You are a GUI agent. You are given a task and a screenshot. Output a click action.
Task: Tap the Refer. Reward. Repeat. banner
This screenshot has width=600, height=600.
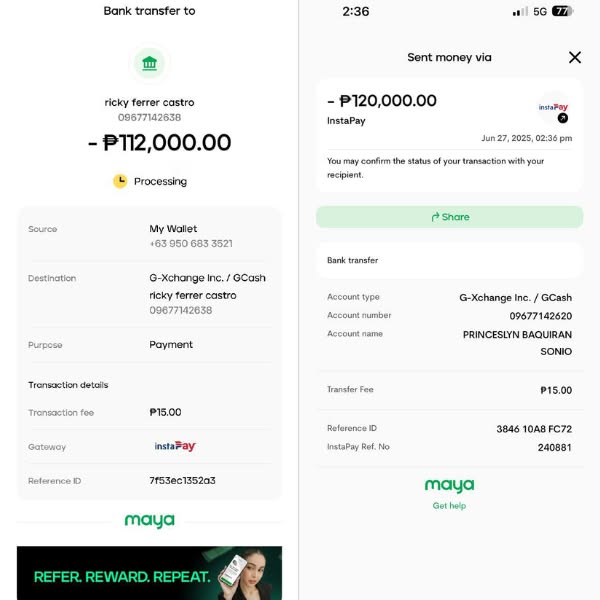coord(149,573)
